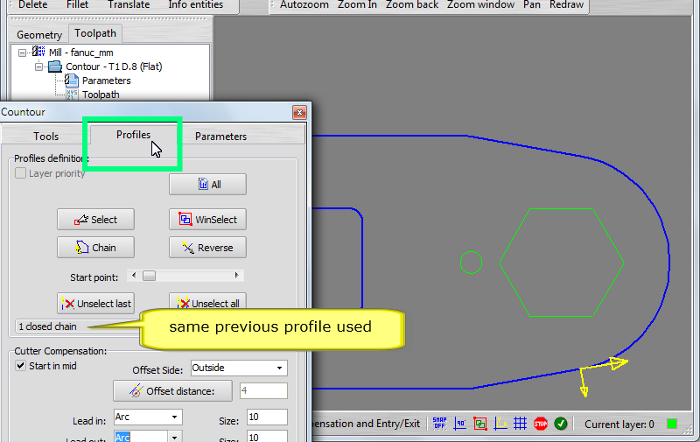This screenshot has width=700, height=442.
Task: Click the WinSelect button
Action: [x=208, y=219]
